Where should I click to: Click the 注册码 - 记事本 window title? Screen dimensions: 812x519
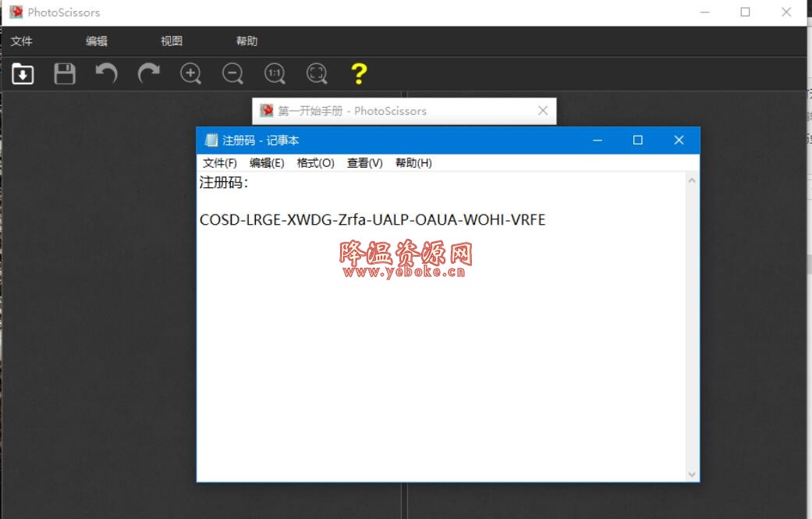[x=261, y=140]
